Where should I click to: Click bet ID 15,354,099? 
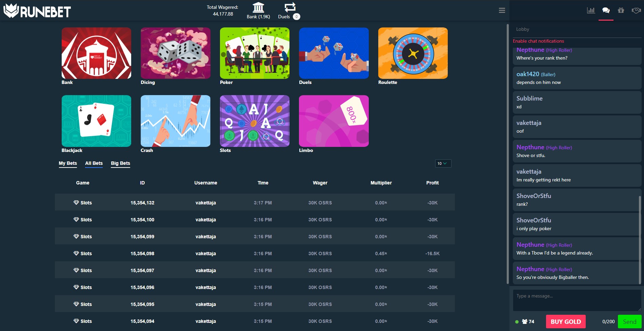[x=142, y=237]
